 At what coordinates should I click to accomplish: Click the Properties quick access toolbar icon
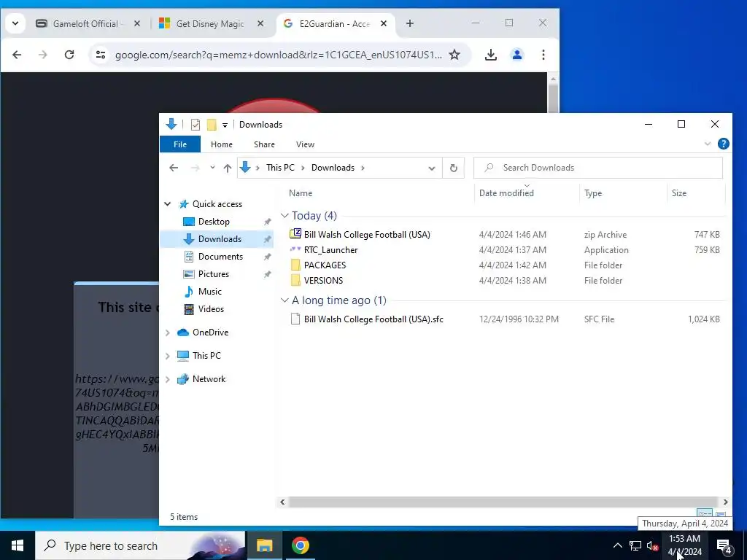pyautogui.click(x=196, y=125)
